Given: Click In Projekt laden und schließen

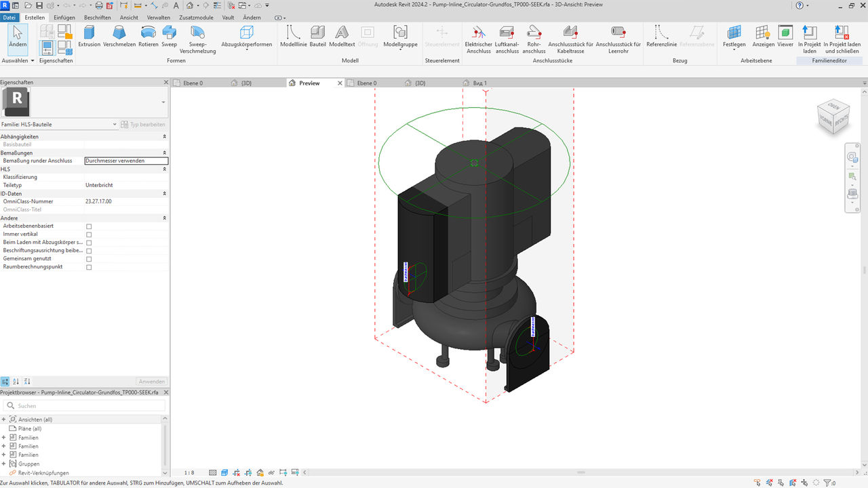Looking at the screenshot, I should click(x=842, y=39).
